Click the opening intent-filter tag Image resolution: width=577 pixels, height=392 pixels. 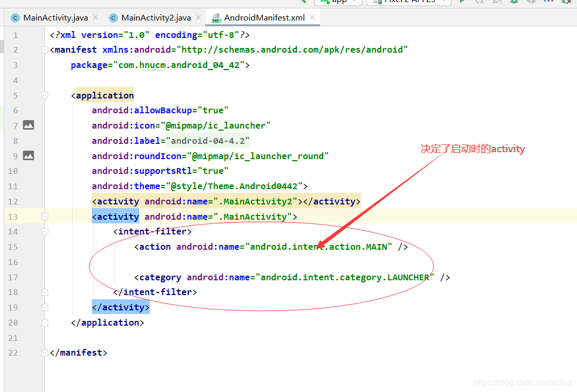point(152,232)
